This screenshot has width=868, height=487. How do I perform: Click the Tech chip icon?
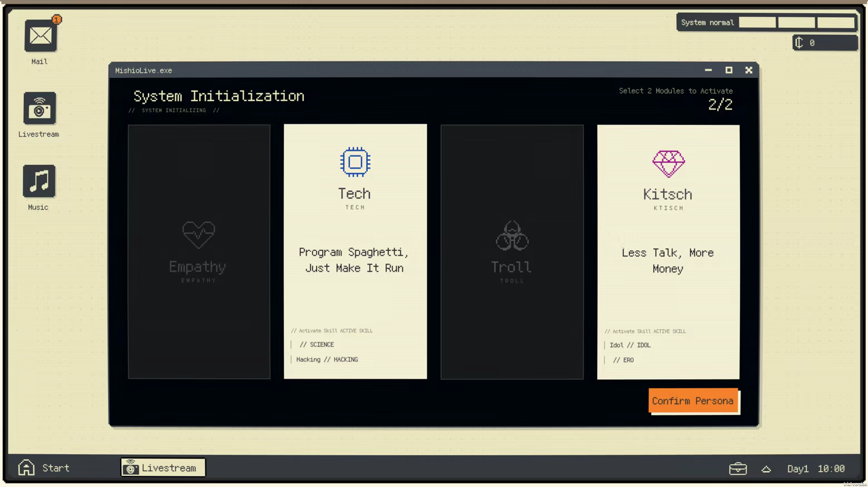355,162
